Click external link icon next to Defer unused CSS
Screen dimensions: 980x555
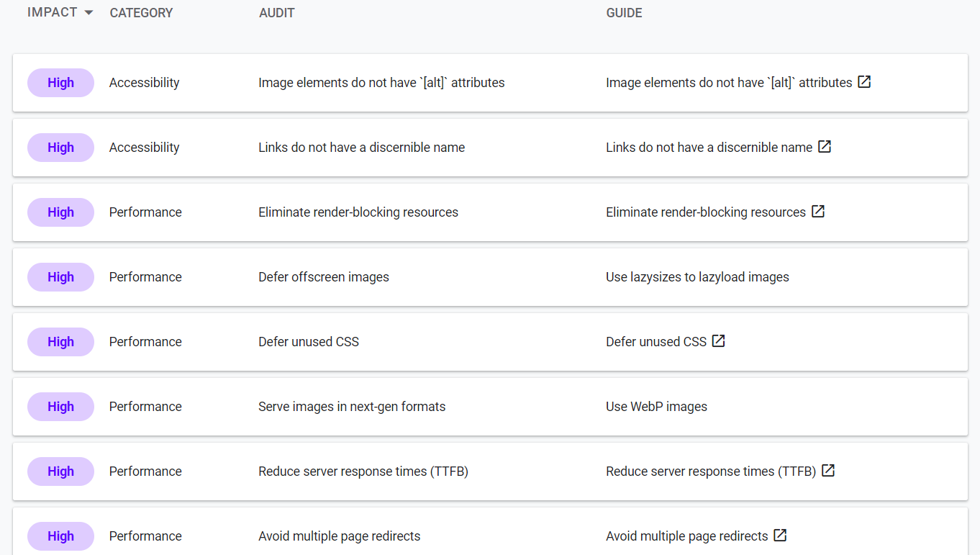pos(718,341)
